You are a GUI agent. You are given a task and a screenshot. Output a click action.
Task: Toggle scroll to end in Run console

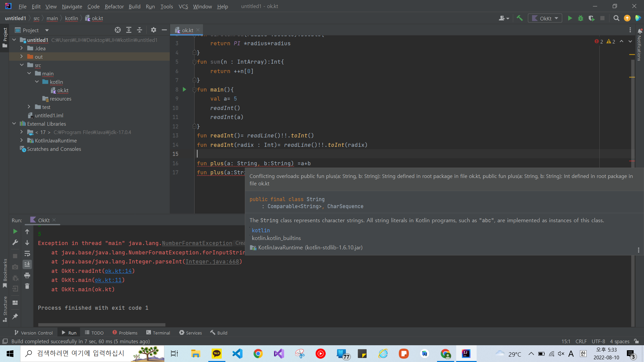coord(27,264)
